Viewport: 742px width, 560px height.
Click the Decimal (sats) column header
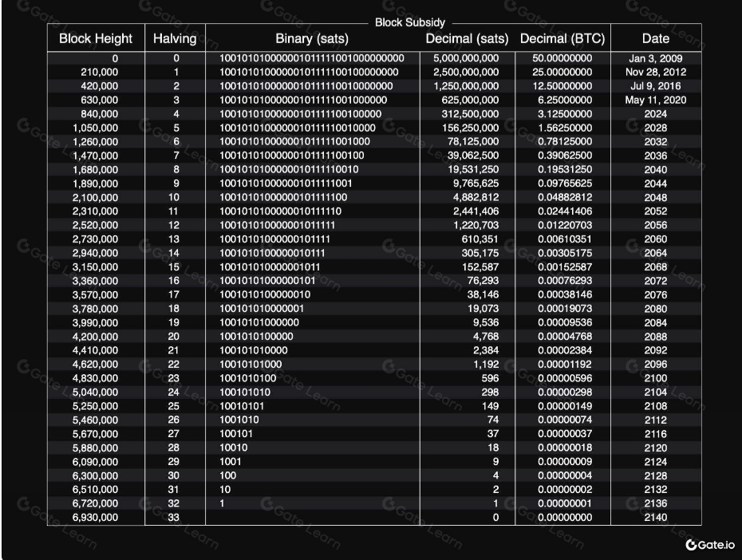(467, 39)
